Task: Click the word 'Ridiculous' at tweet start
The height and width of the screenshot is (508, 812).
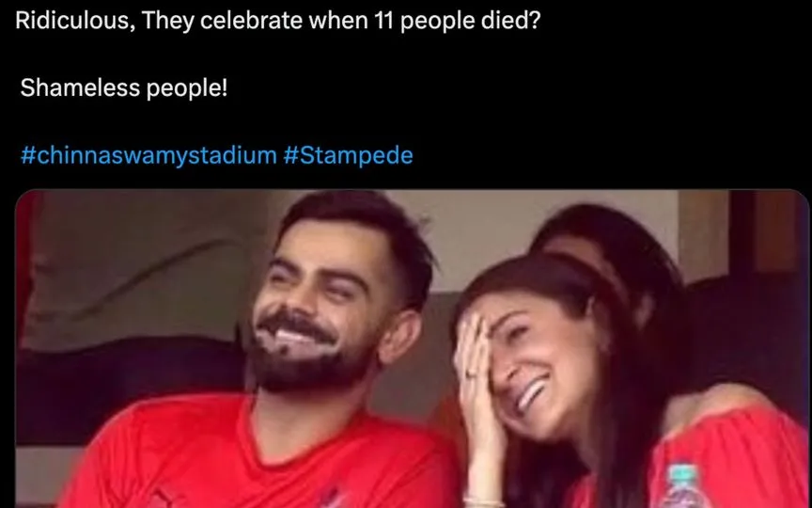Action: click(72, 21)
